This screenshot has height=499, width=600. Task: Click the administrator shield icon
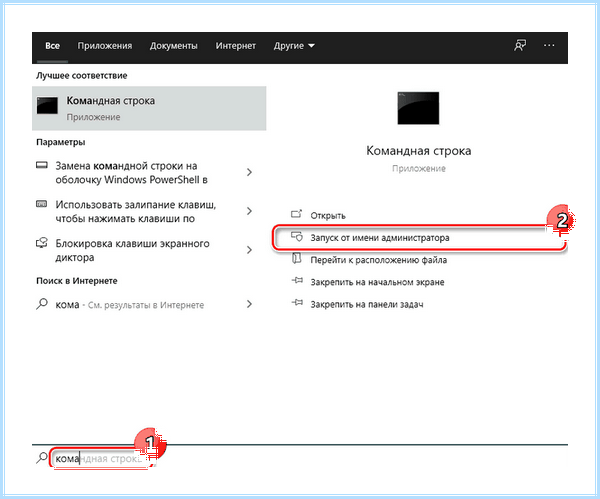click(297, 236)
